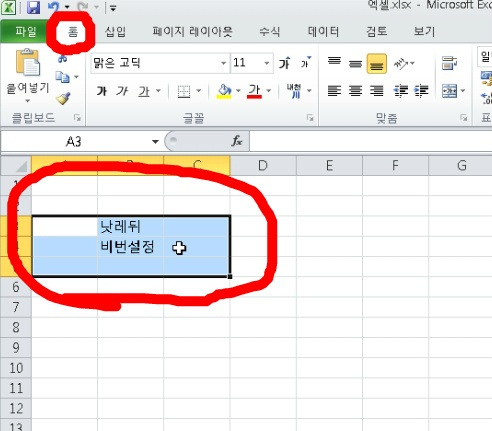Click the Decrease Indent icon

(401, 91)
